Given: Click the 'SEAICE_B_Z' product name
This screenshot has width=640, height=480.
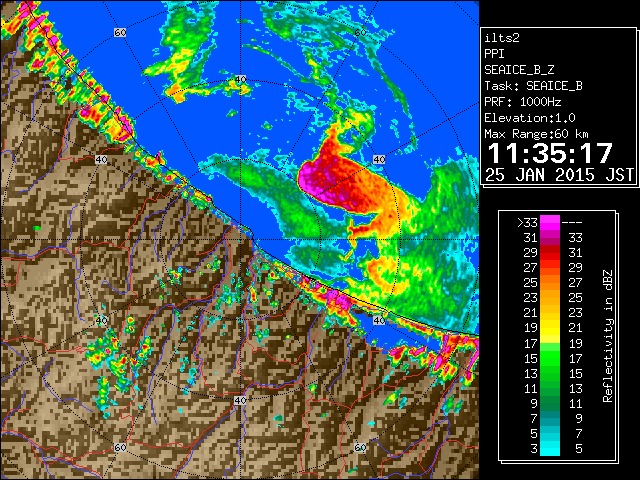Looking at the screenshot, I should 519,70.
